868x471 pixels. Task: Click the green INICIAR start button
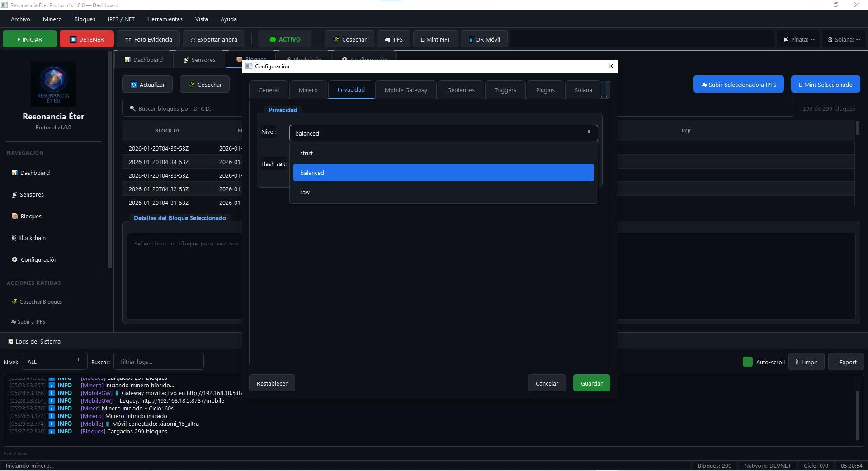(30, 39)
